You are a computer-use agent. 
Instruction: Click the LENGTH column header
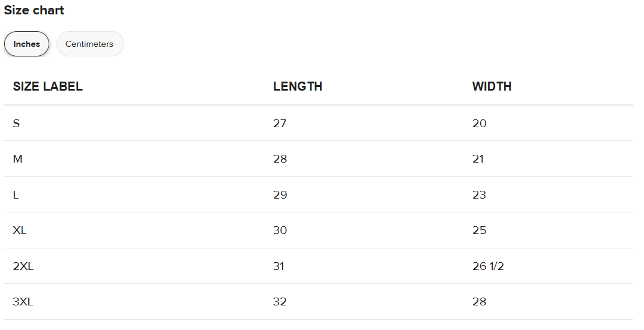(298, 86)
